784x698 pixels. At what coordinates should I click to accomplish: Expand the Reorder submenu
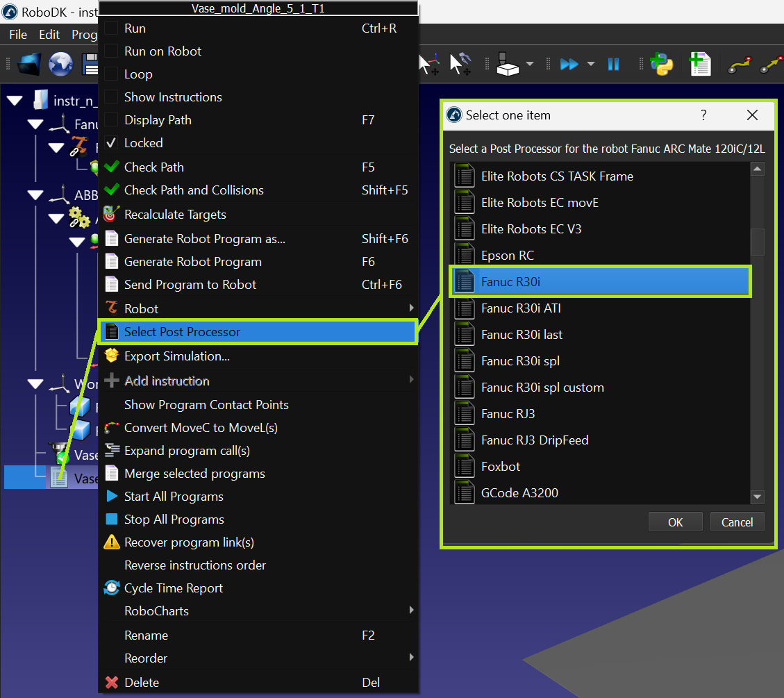tap(258, 659)
